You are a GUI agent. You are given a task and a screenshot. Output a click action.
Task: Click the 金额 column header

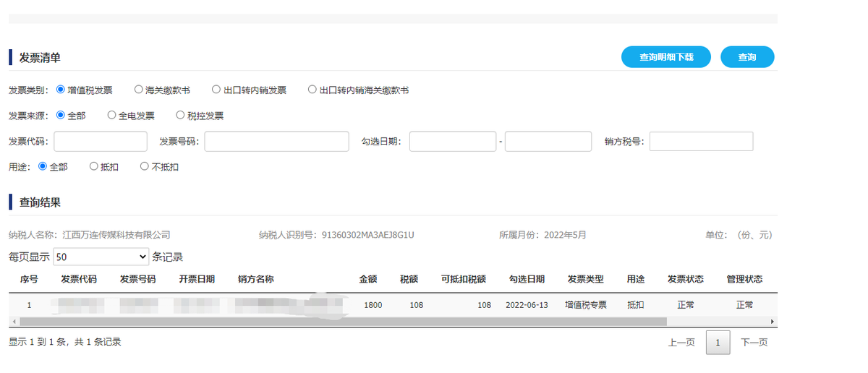(368, 279)
